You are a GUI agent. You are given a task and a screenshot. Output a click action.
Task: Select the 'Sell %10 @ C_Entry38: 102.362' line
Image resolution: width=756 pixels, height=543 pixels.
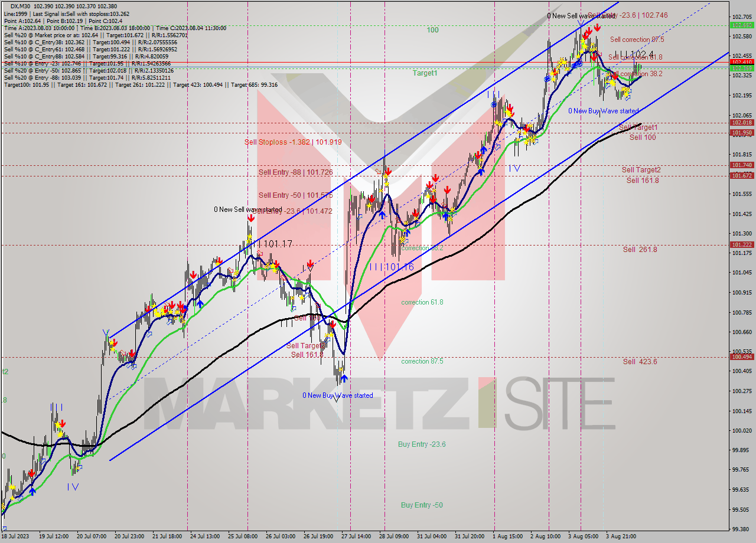(90, 42)
